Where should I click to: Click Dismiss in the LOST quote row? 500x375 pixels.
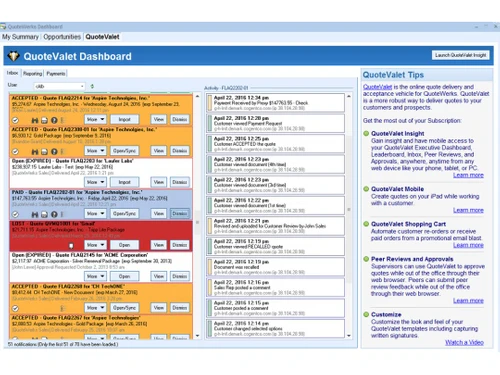click(180, 245)
